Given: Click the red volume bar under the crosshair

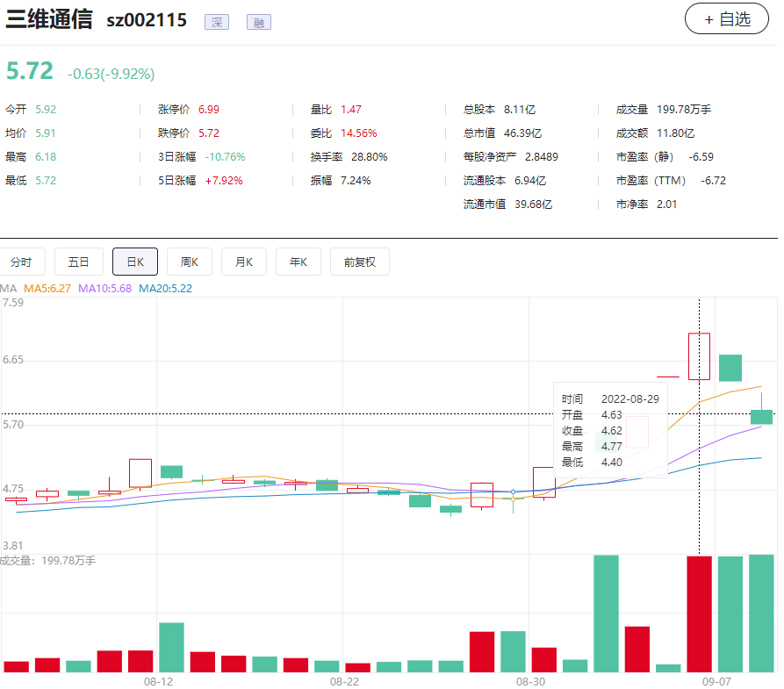Looking at the screenshot, I should tap(699, 614).
